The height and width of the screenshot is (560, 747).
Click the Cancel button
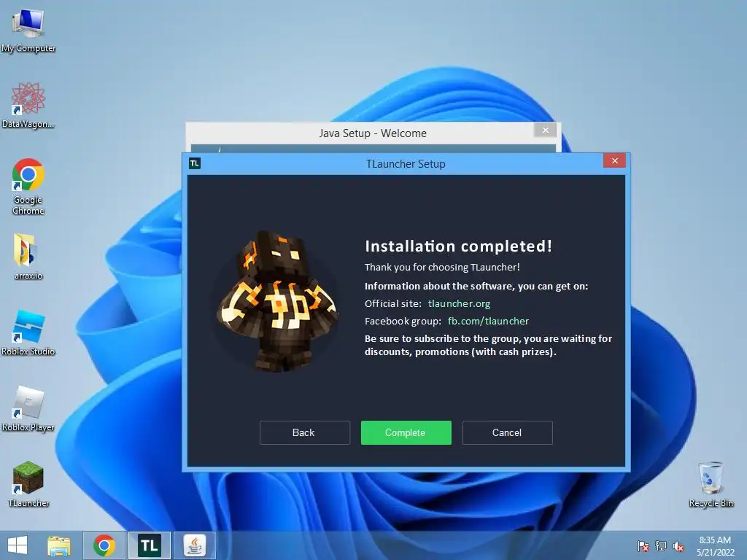508,432
